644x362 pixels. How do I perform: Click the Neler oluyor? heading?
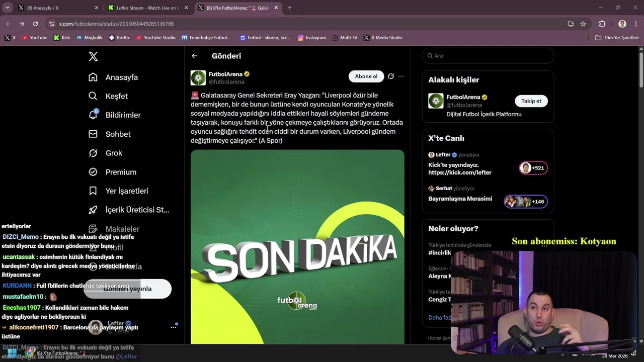point(453,229)
